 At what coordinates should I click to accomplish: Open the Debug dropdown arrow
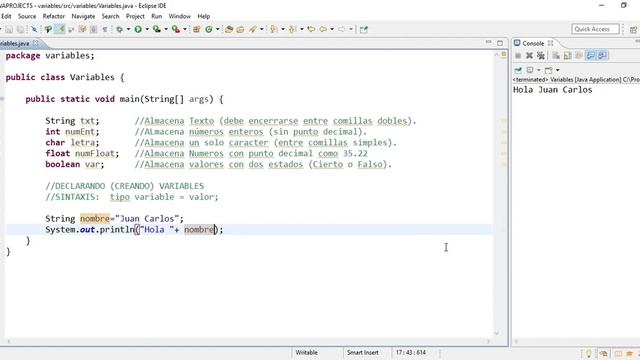(x=128, y=29)
